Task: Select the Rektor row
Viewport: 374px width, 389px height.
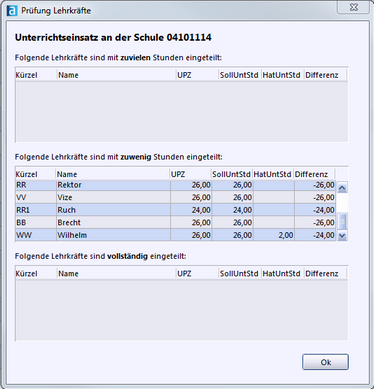Action: tap(176, 185)
